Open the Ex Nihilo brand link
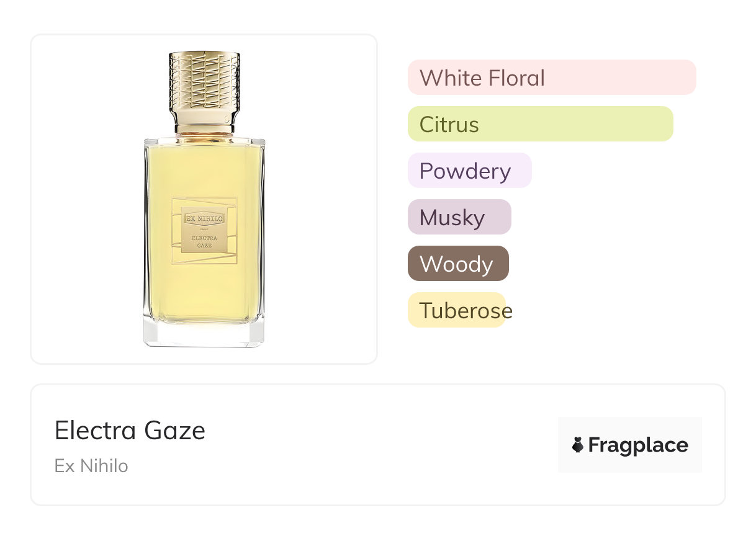This screenshot has width=756, height=536. tap(91, 466)
